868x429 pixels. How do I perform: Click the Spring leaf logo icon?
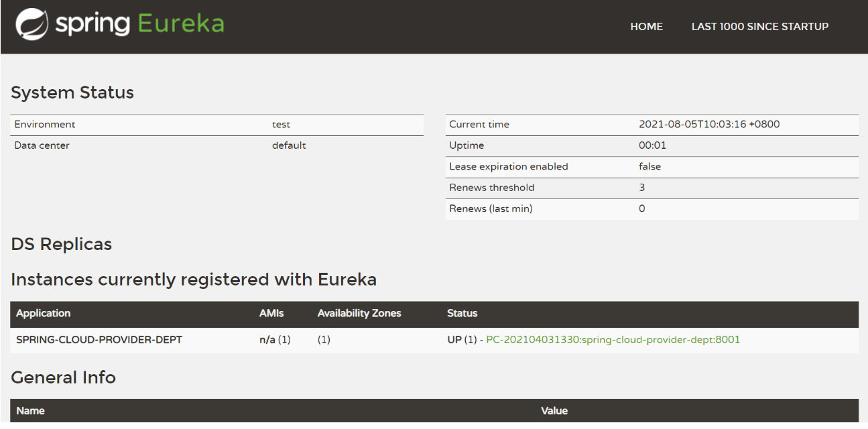[32, 25]
